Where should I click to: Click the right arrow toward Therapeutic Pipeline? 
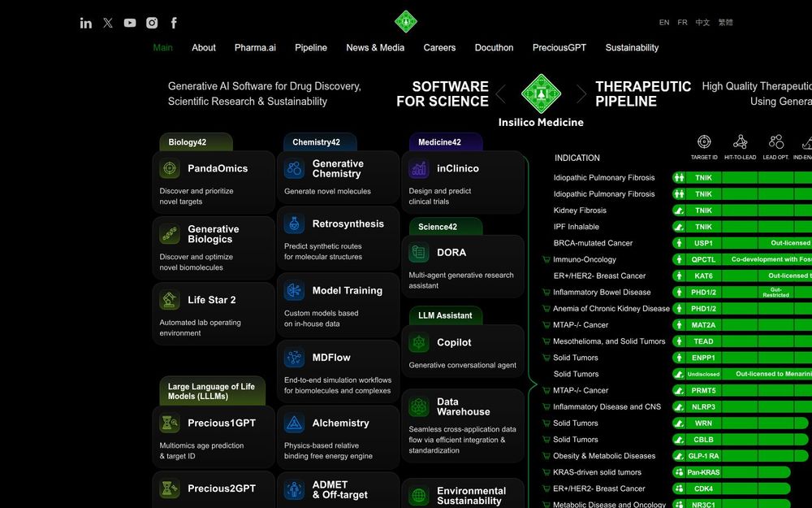582,93
